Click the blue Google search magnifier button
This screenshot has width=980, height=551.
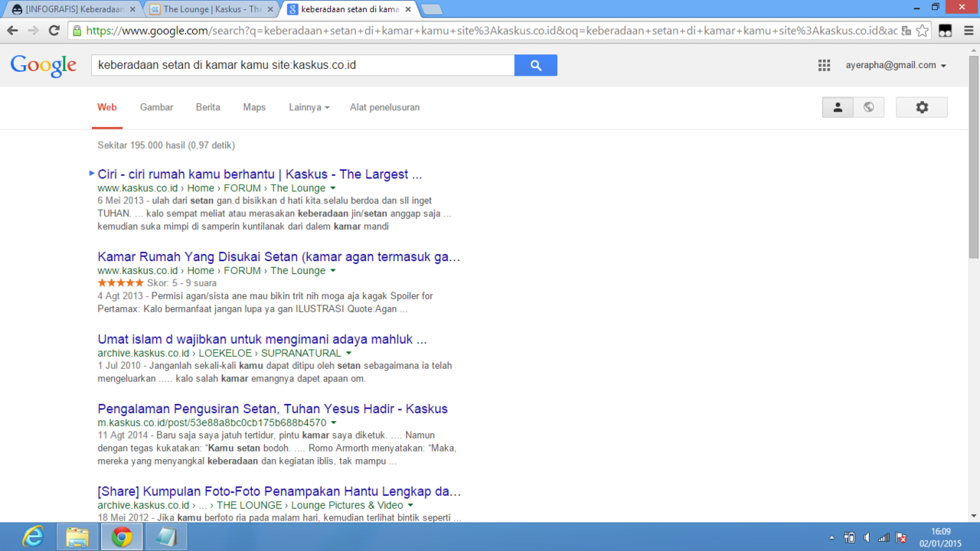[x=536, y=65]
